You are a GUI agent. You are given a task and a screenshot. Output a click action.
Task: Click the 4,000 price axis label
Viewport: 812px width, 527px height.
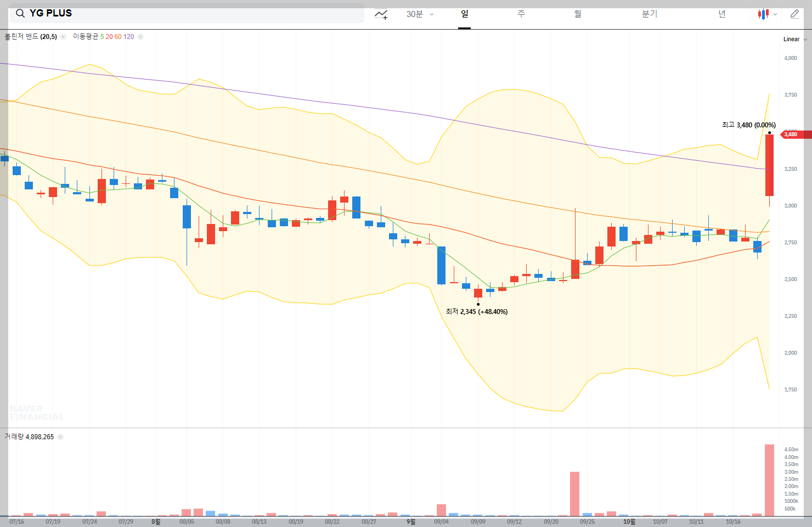click(791, 58)
